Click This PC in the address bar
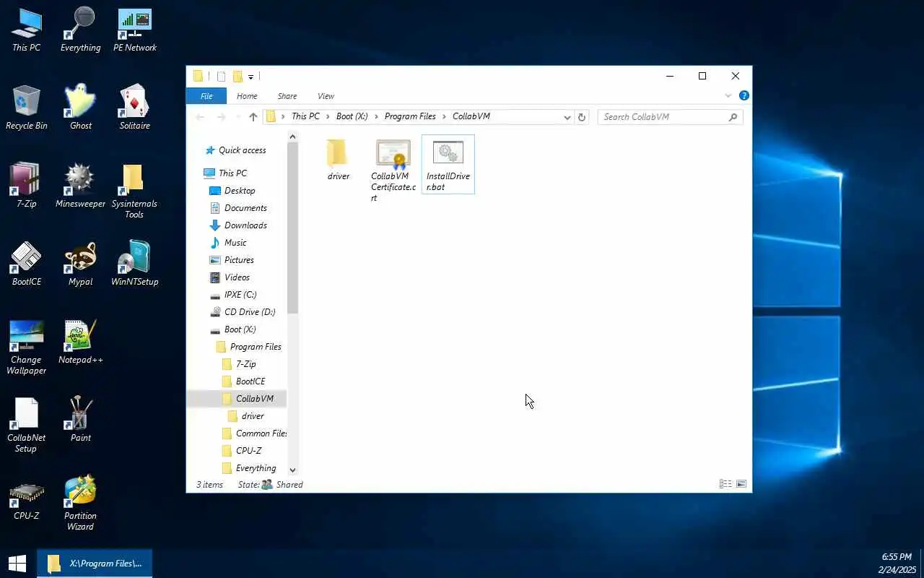Screen dimensions: 924x578 pyautogui.click(x=305, y=116)
